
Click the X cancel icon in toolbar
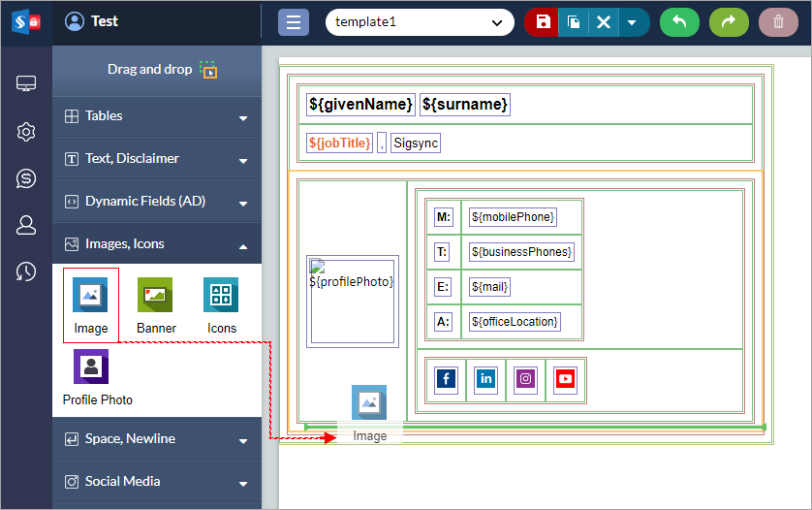pos(603,21)
